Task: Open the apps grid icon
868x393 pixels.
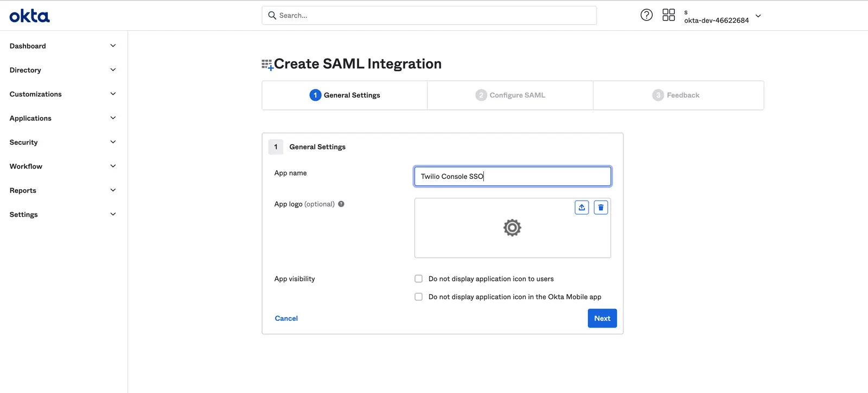Action: [x=668, y=15]
